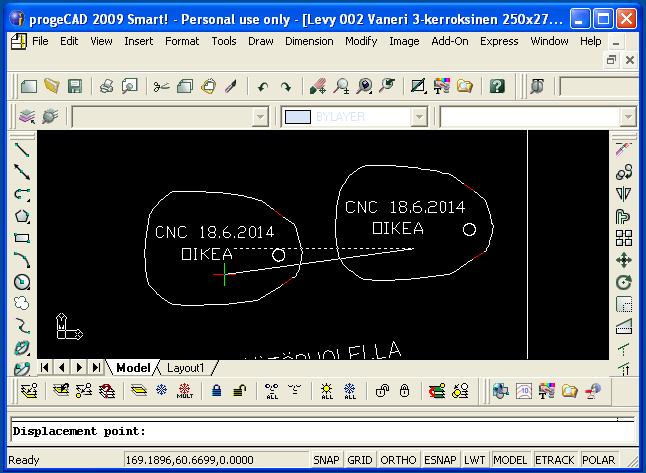Open the Dimension menu

309,41
